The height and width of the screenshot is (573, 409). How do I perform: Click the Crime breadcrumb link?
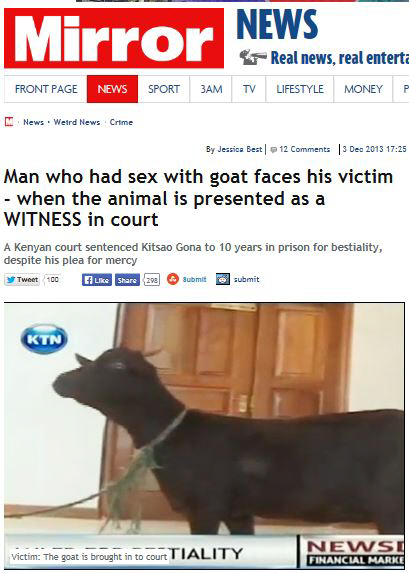[x=121, y=122]
